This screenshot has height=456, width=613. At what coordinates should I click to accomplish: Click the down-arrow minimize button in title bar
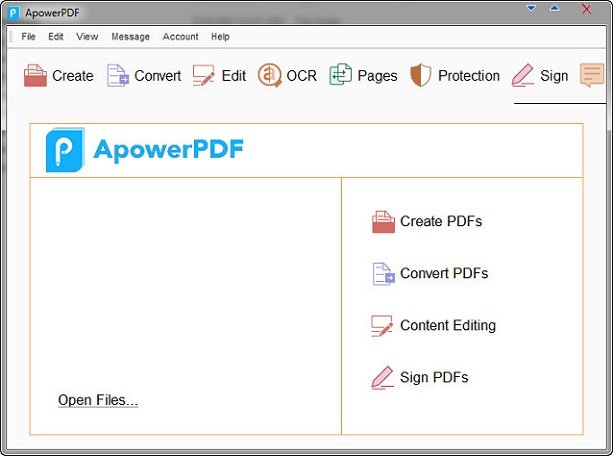531,8
